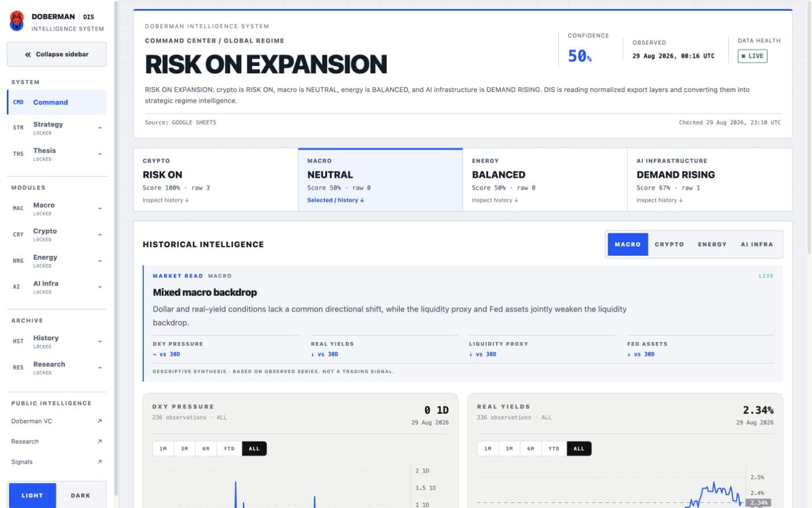Expand the locked History archive chevron
Viewport: 812px width, 508px height.
[x=100, y=342]
